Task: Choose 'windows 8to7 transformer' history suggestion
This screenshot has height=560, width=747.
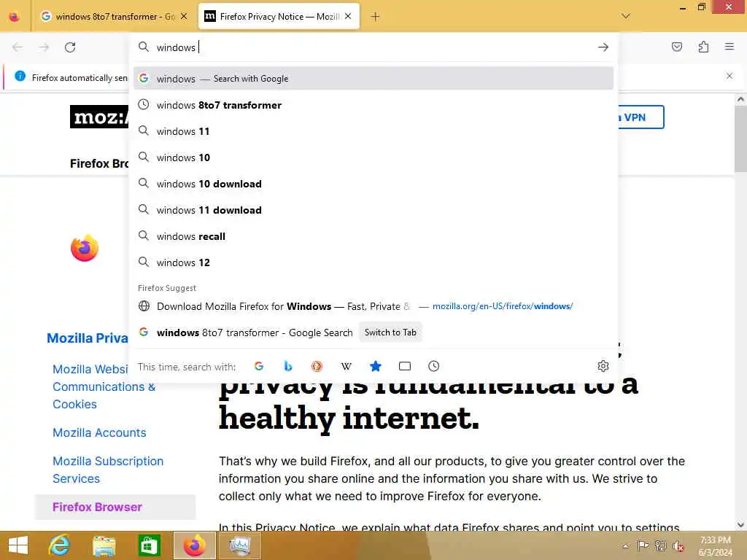Action: tap(373, 105)
